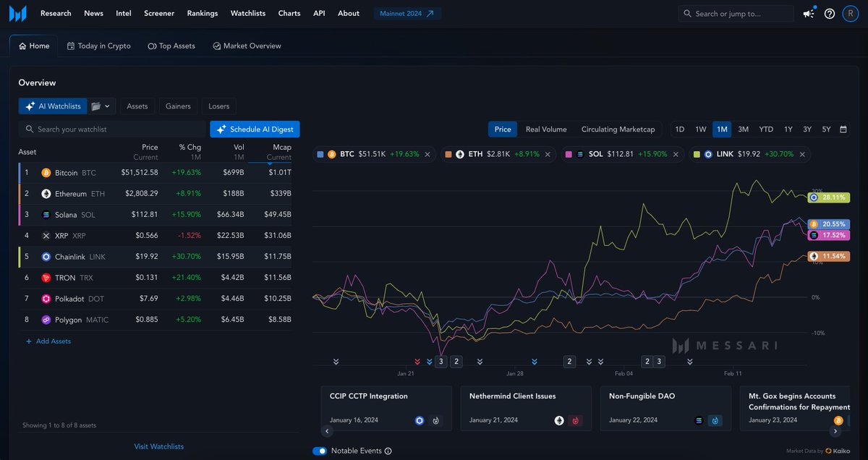This screenshot has height=460, width=868.
Task: Click the BTC blue color swatch chip
Action: pyautogui.click(x=320, y=154)
